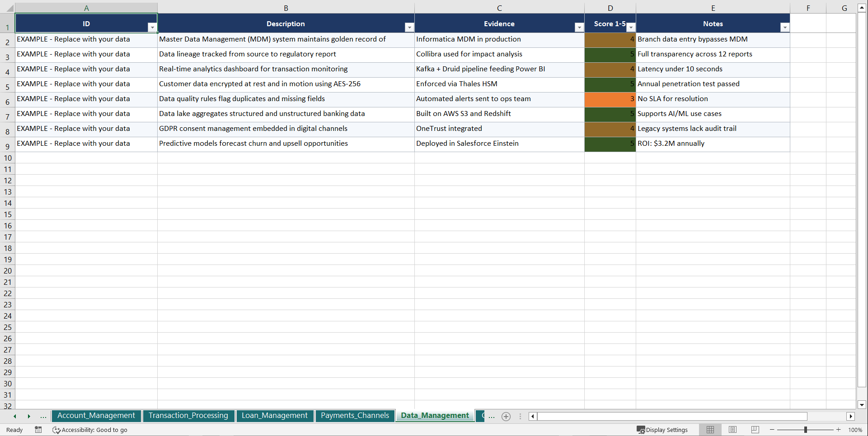The height and width of the screenshot is (436, 868).
Task: Select the Transaction_Processing sheet tab
Action: (x=188, y=416)
